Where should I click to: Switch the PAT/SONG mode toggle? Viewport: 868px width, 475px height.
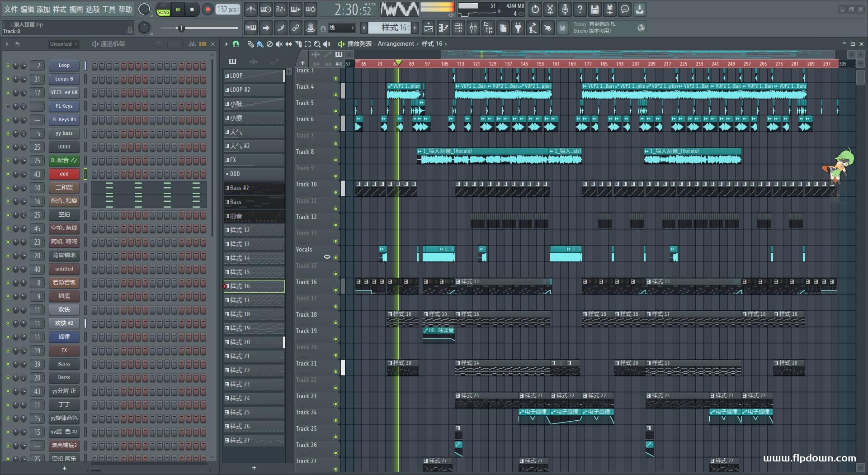(163, 9)
